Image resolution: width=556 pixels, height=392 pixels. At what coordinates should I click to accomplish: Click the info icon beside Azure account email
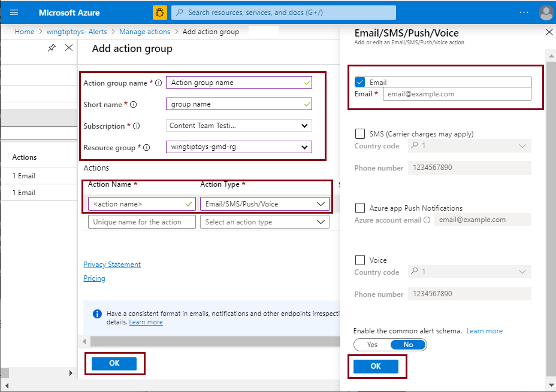427,220
